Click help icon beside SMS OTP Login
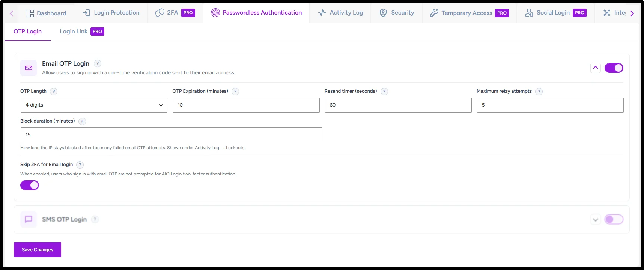This screenshot has height=270, width=644. 95,219
